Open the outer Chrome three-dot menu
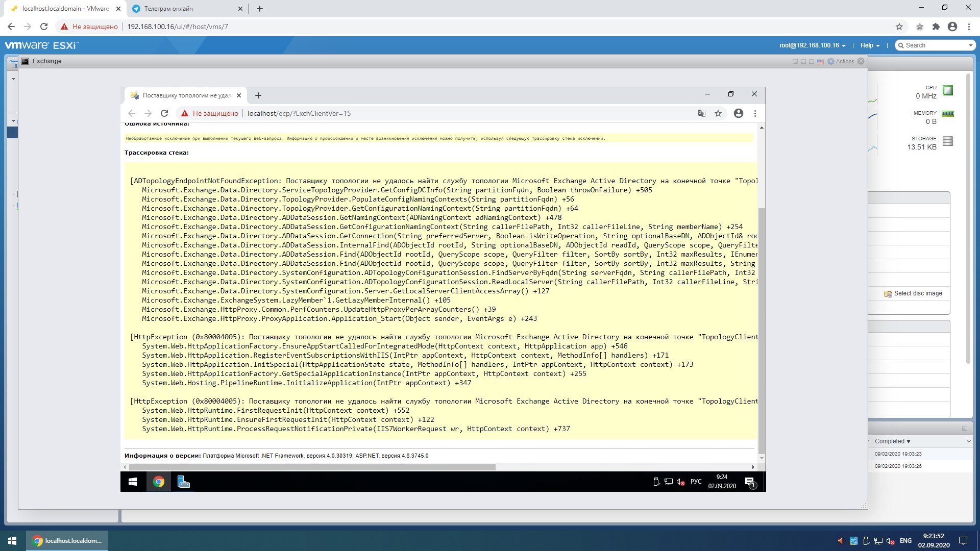 [969, 27]
